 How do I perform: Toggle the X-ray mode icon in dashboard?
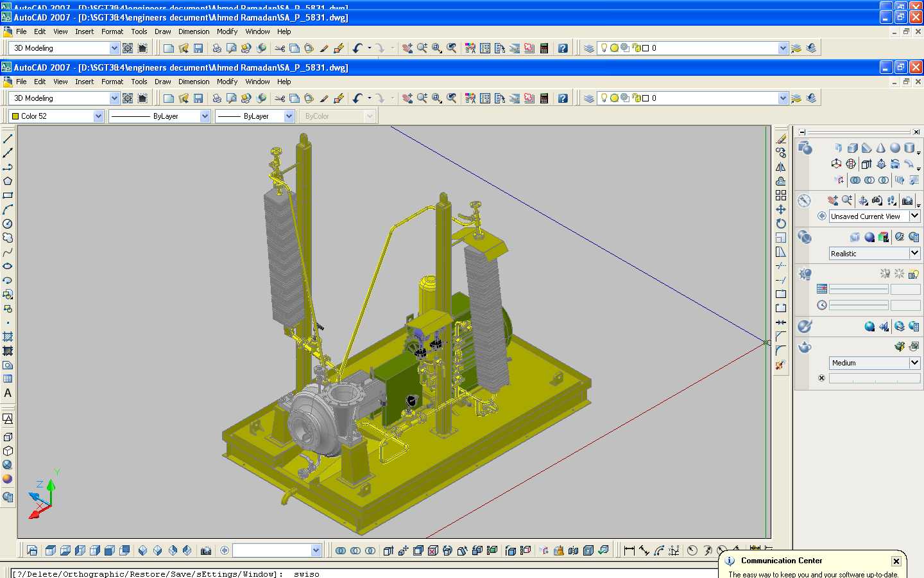[x=855, y=237]
